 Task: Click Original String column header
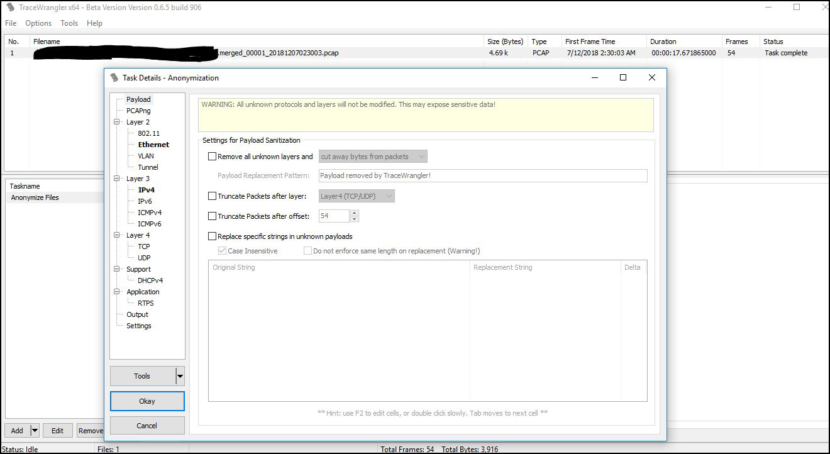339,267
